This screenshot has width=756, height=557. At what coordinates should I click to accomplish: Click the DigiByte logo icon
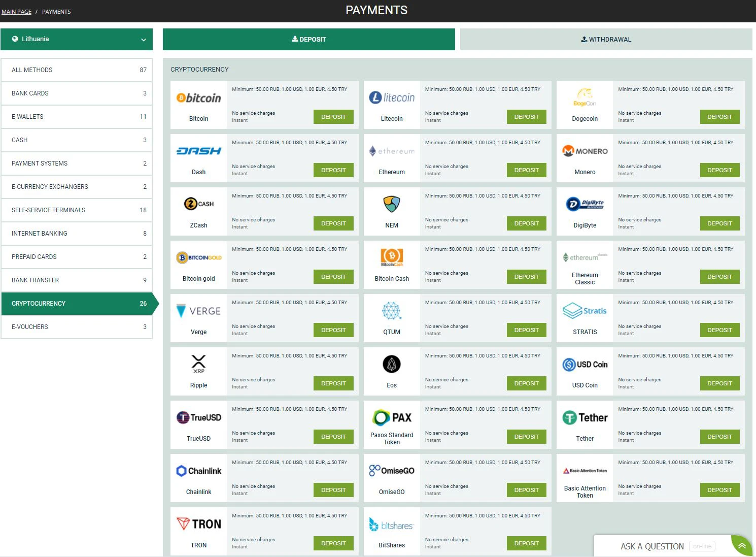click(x=585, y=204)
